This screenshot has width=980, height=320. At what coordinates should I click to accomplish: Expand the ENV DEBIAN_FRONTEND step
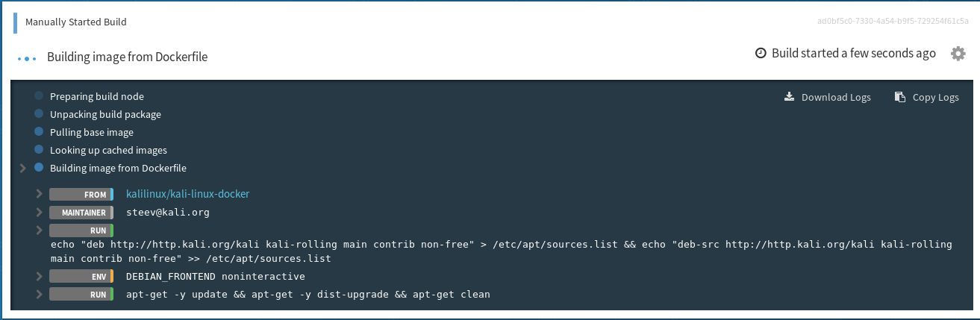(x=39, y=276)
